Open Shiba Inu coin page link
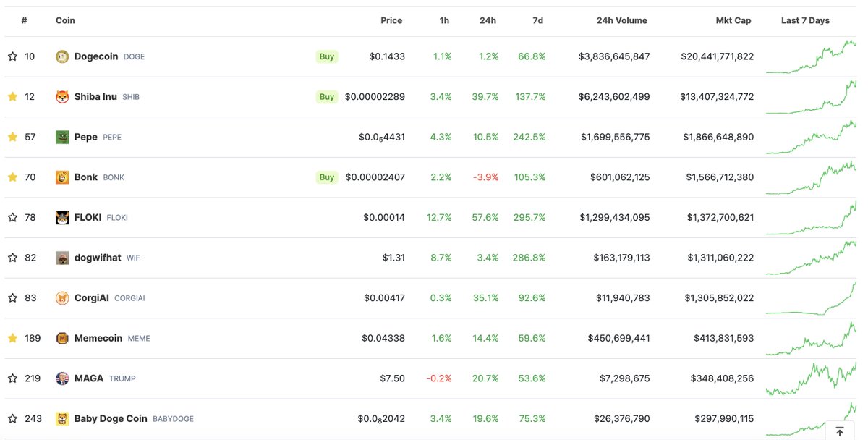The image size is (868, 440). (x=95, y=97)
